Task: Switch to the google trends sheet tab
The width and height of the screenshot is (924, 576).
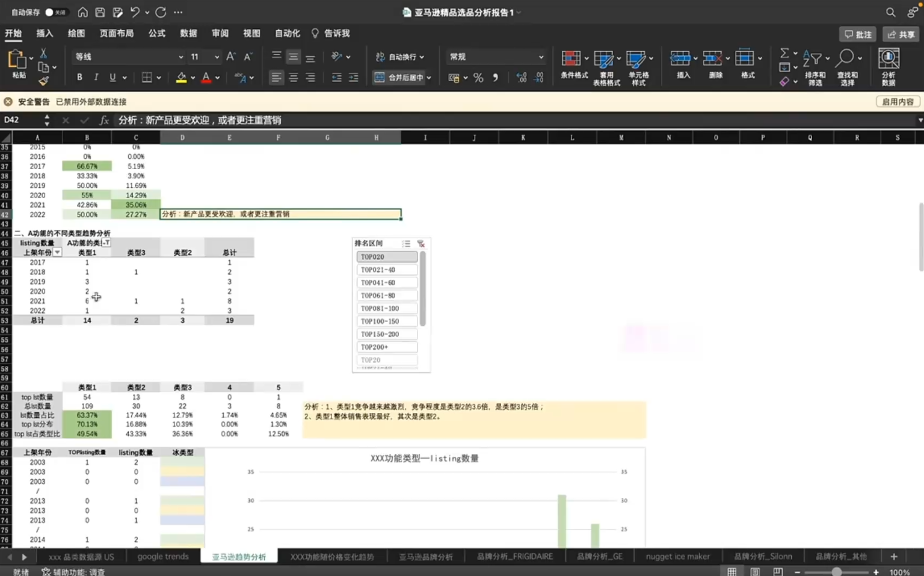Action: pyautogui.click(x=162, y=556)
